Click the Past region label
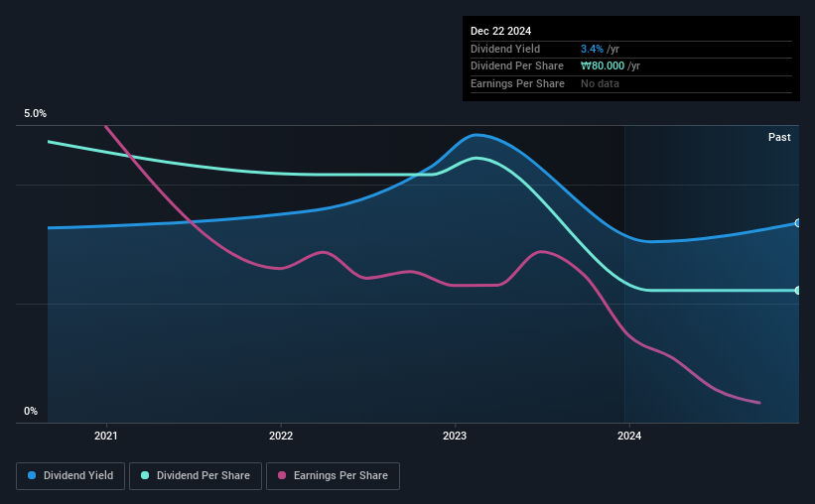 point(779,137)
